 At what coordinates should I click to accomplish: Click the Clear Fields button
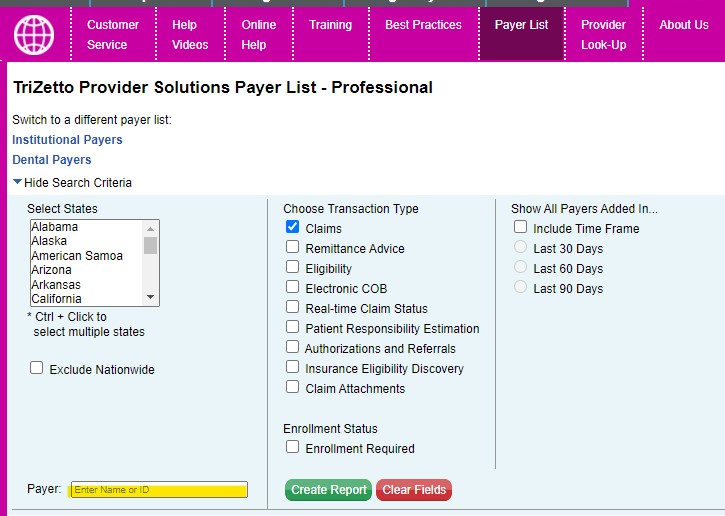pyautogui.click(x=414, y=490)
